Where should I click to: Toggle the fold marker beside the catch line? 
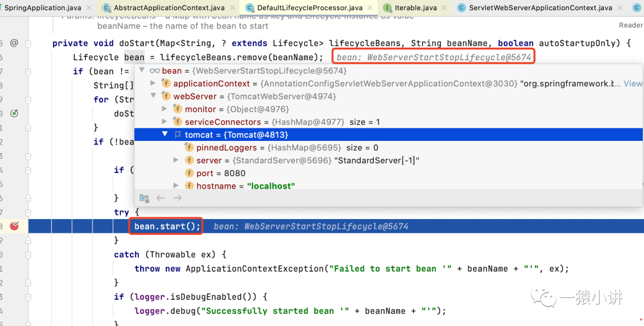[x=28, y=254]
